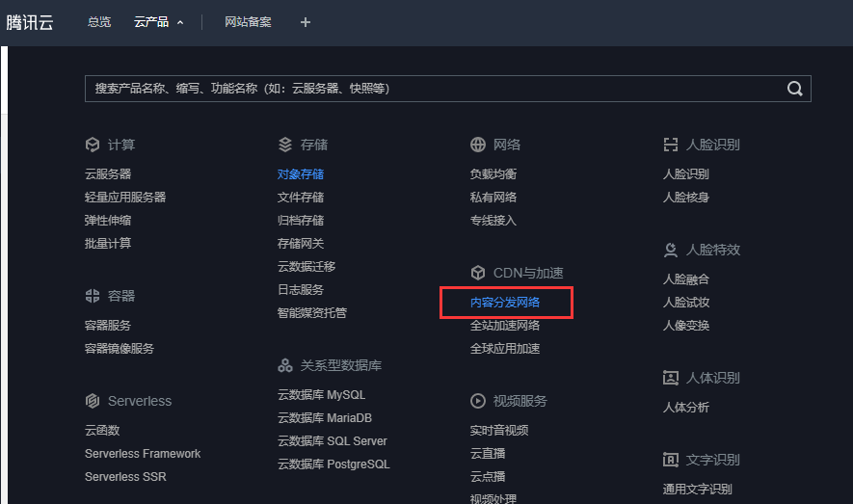Open 人脸融合 product link

[685, 279]
